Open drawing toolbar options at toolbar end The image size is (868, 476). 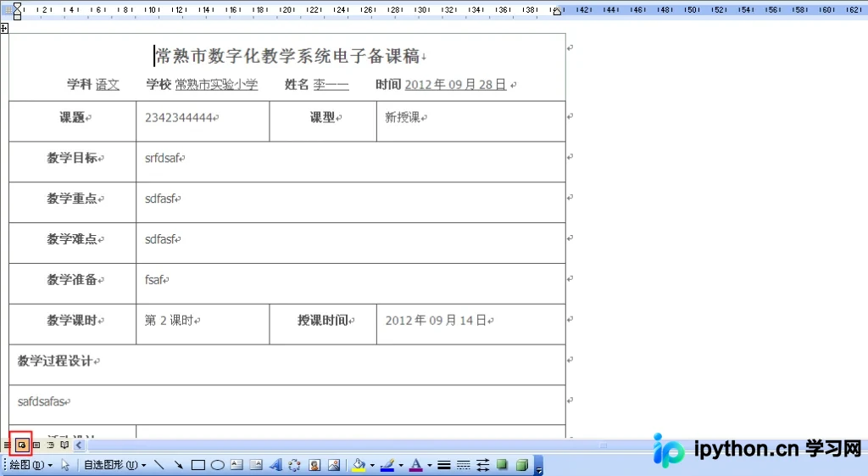538,466
